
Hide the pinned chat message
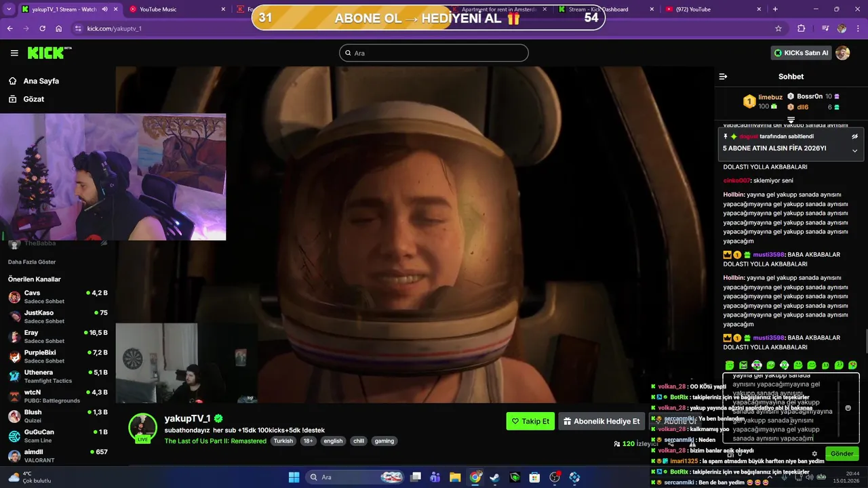click(854, 136)
